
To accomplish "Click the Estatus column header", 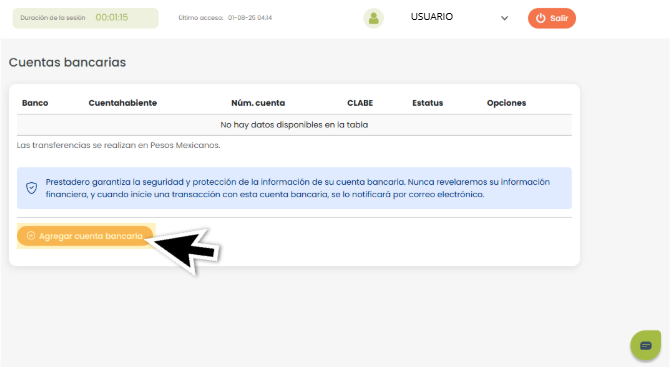I will (428, 103).
